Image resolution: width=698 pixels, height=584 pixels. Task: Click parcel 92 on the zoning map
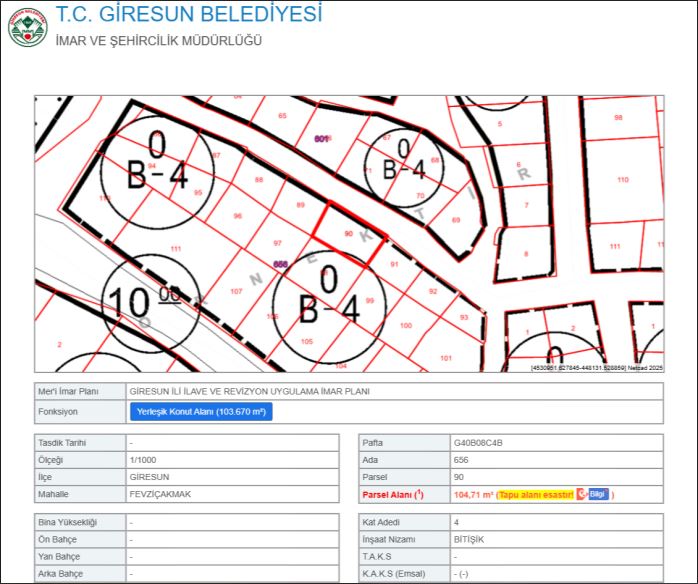coord(433,291)
